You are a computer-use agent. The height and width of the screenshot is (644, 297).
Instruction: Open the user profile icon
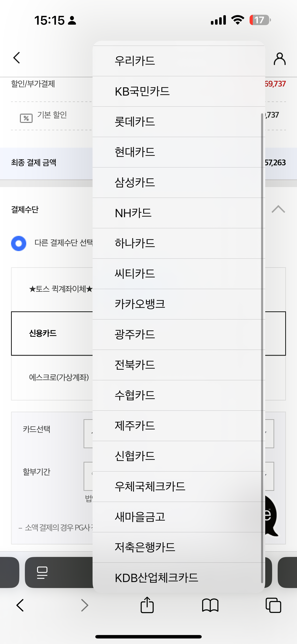(x=280, y=59)
